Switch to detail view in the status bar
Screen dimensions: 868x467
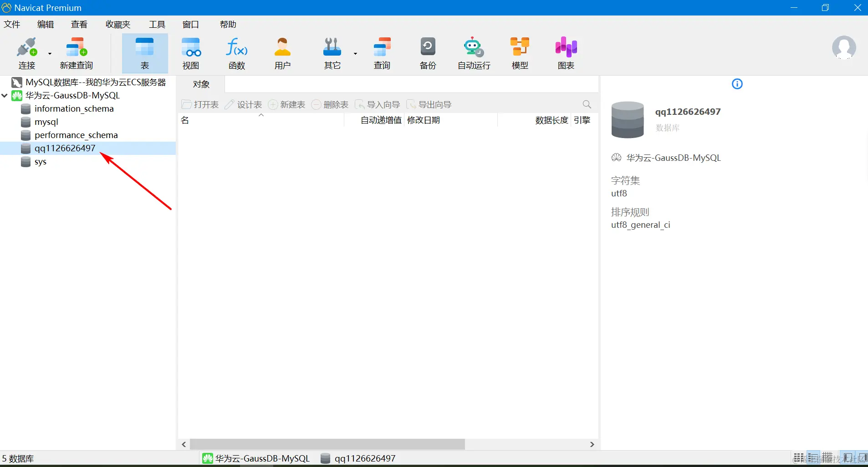tap(813, 457)
